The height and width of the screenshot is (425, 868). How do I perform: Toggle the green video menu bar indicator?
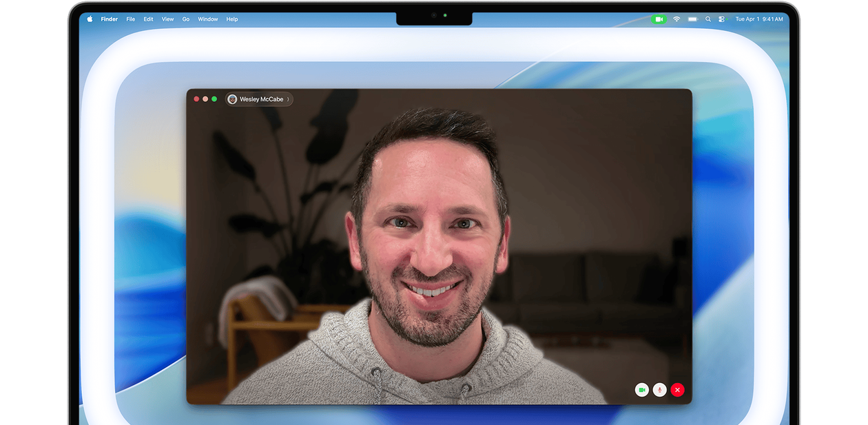click(659, 19)
